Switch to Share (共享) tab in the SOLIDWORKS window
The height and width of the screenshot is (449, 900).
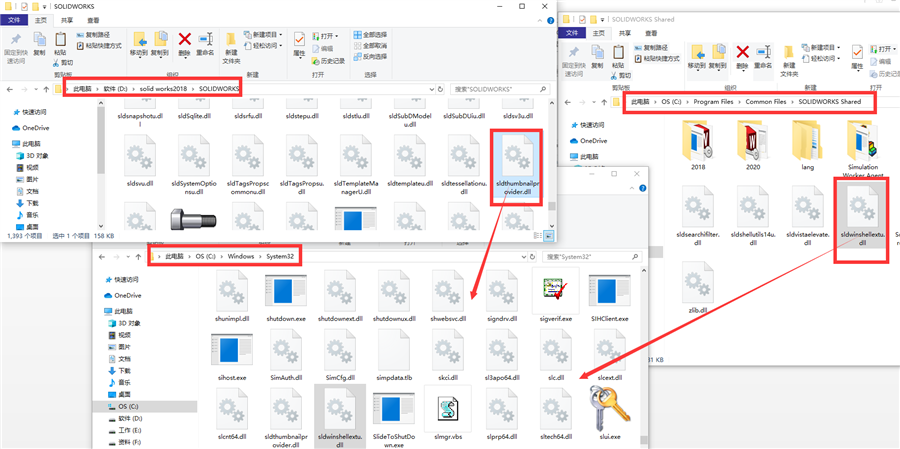pyautogui.click(x=67, y=20)
